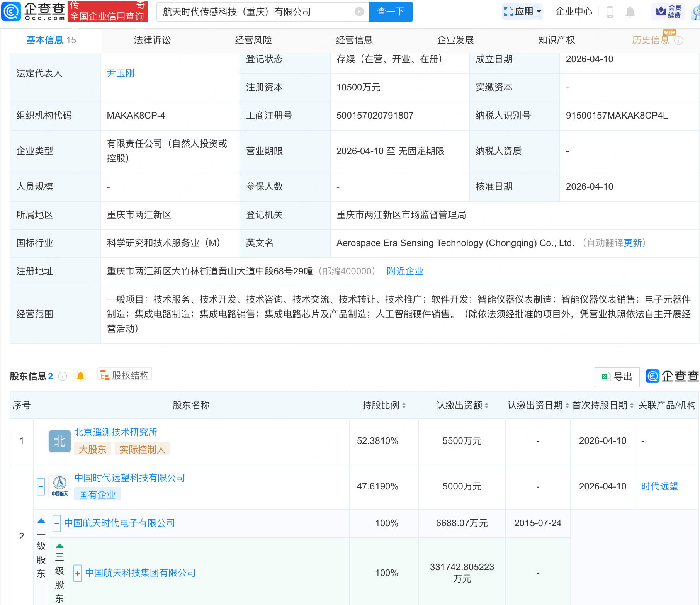The width and height of the screenshot is (700, 605).
Task: Toggle sorting on the 认缴出资额 column
Action: [x=487, y=405]
